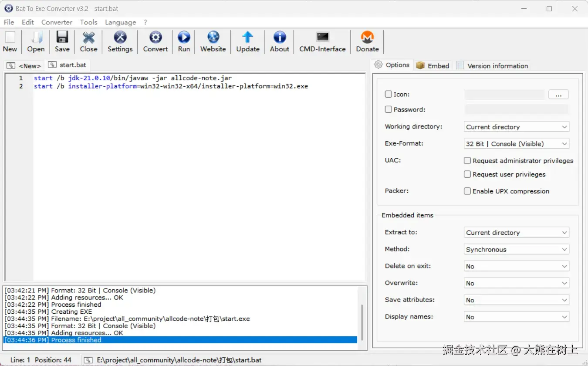Select the highlighted 03:44:36 Process finished log entry
This screenshot has height=366, width=588.
180,340
